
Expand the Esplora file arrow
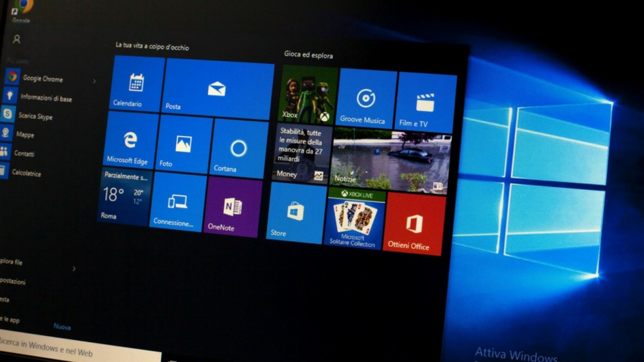(x=74, y=269)
